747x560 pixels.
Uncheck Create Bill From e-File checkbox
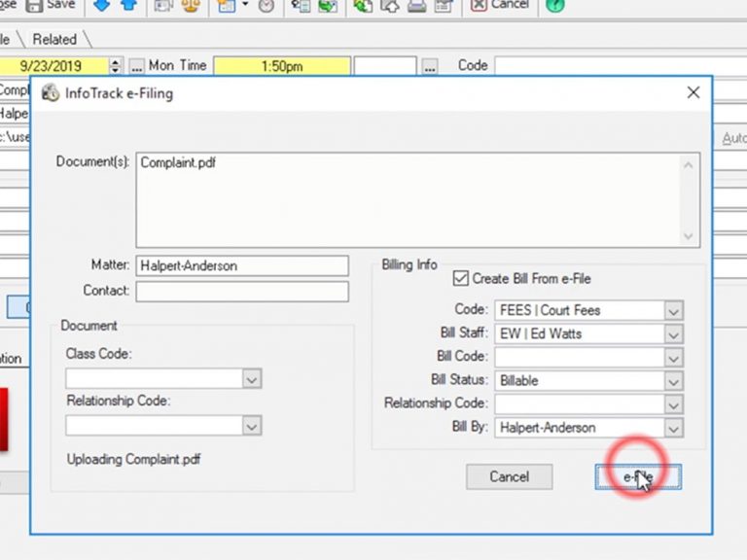460,279
